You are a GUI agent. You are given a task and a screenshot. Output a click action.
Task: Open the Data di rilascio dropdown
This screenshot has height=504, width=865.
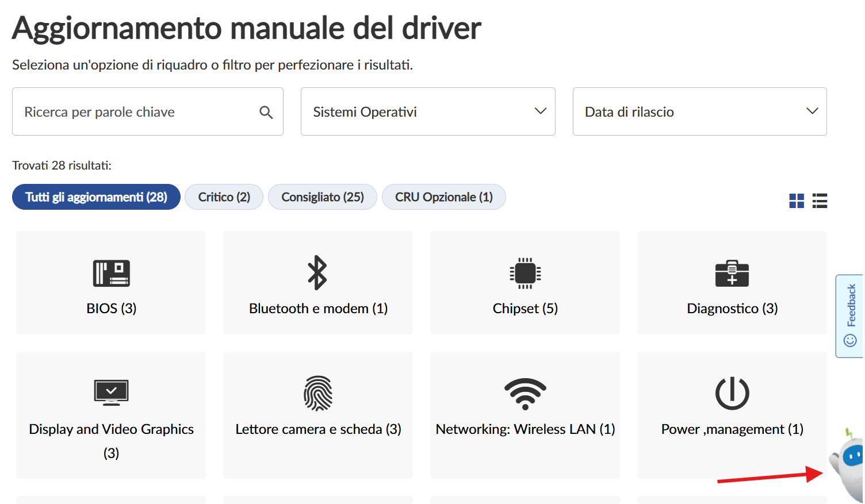[700, 111]
